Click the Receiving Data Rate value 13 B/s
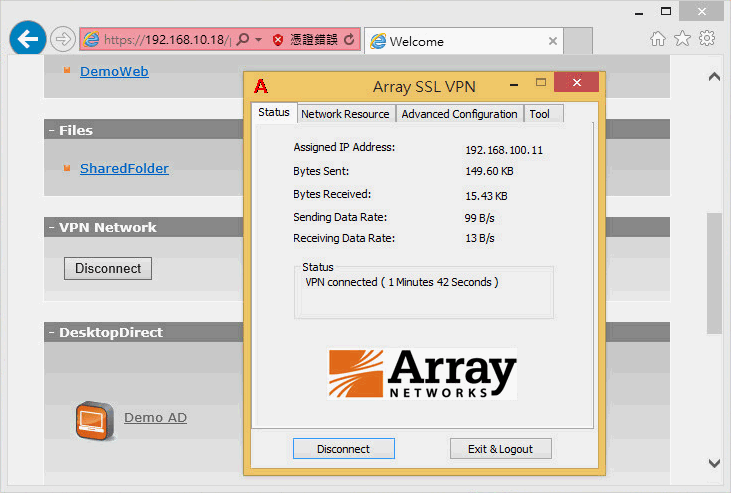731x493 pixels. coord(480,238)
